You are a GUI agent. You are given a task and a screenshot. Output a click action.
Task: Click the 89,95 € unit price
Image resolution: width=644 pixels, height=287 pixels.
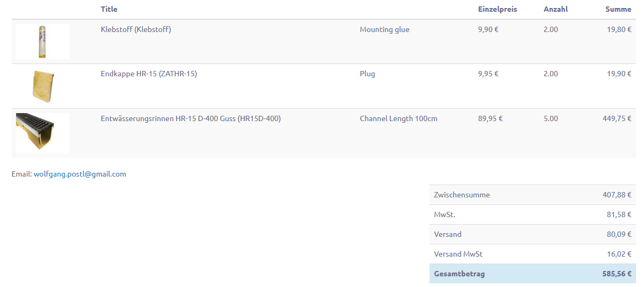490,118
